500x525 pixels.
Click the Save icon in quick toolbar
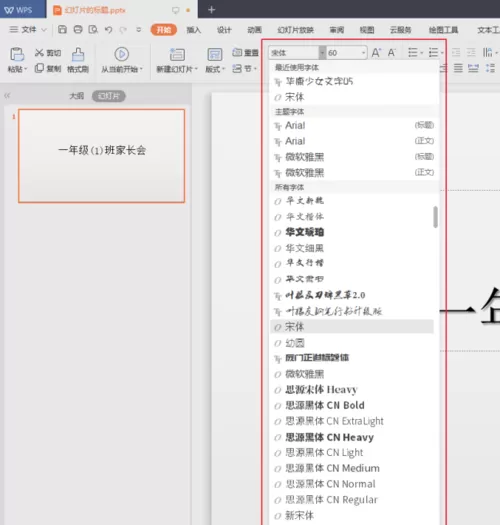[62, 29]
